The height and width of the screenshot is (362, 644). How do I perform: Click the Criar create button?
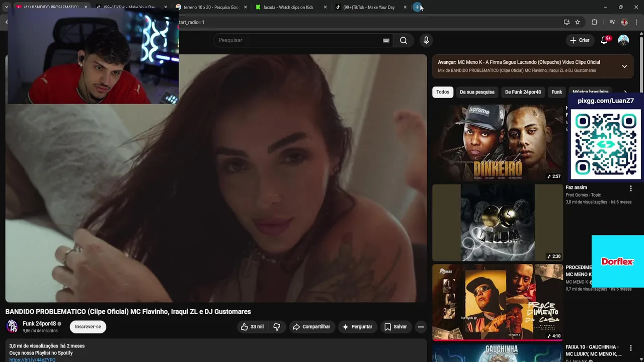pyautogui.click(x=580, y=40)
